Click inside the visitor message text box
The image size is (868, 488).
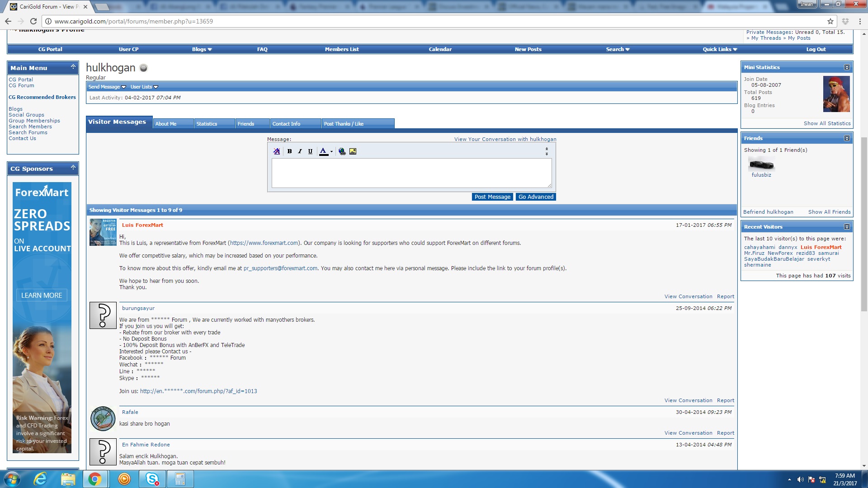pos(411,173)
